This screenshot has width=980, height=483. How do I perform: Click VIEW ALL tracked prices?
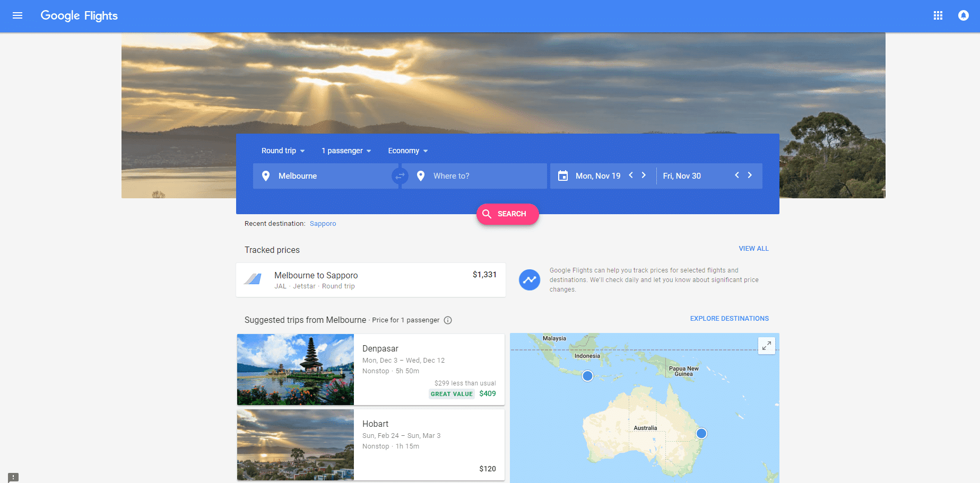(x=753, y=248)
